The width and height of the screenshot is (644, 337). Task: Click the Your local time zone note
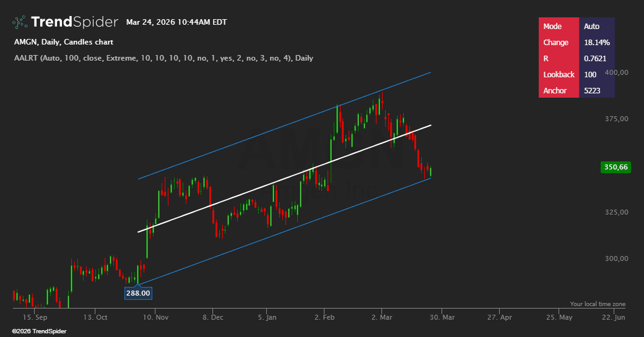click(598, 304)
